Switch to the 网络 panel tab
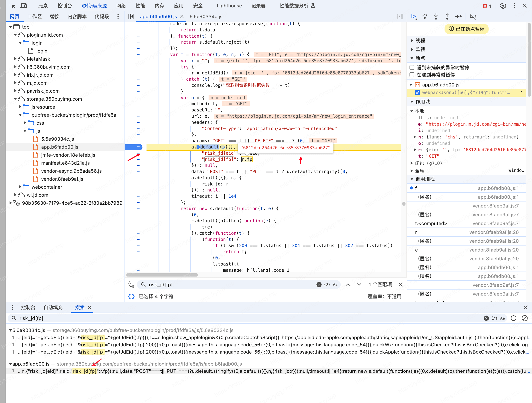The image size is (532, 403). pos(121,6)
